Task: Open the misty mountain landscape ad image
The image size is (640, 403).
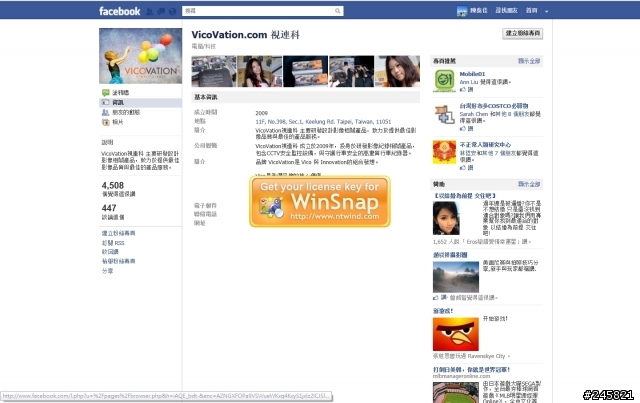Action: click(456, 277)
